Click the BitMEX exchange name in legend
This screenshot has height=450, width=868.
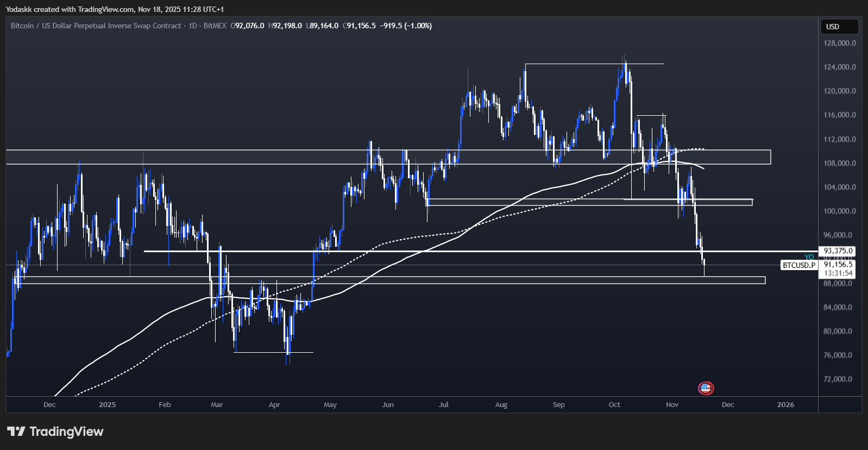(215, 26)
